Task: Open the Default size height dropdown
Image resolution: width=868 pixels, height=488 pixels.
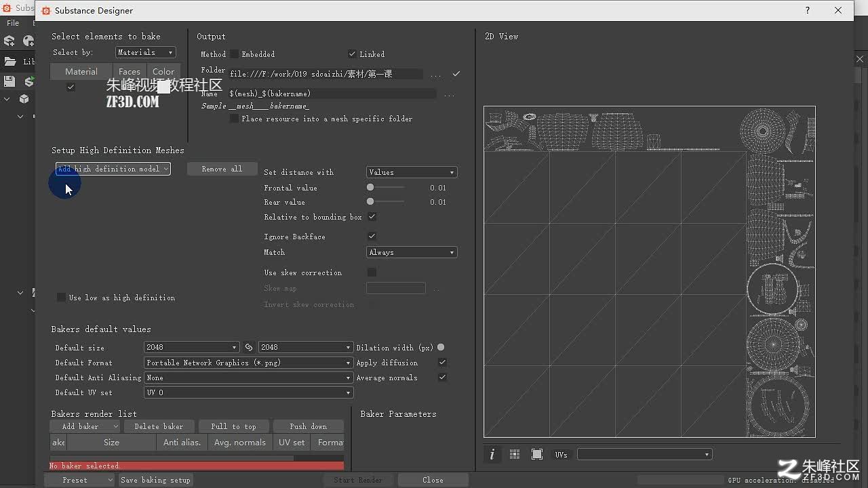Action: (305, 347)
